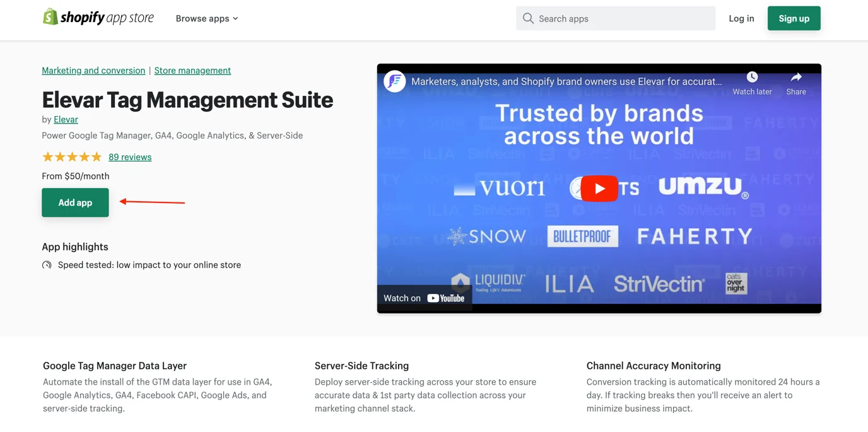This screenshot has height=432, width=868.
Task: Click the five-star rating icons
Action: point(71,157)
